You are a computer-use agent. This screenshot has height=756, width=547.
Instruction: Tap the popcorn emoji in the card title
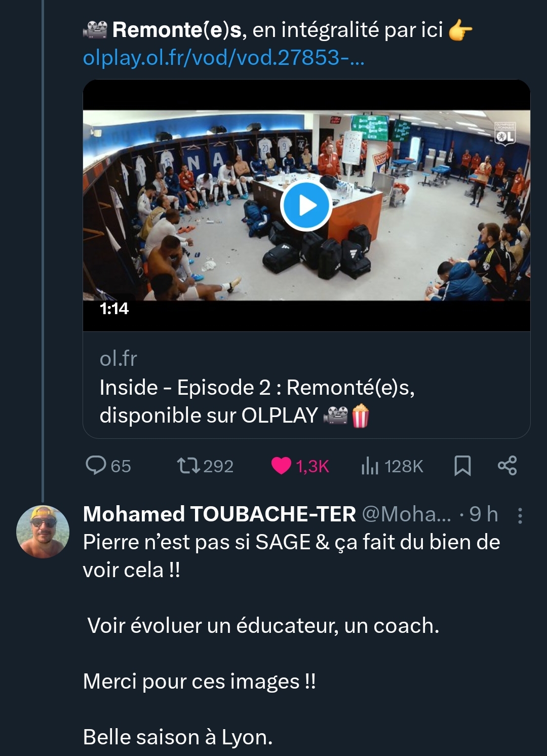click(x=361, y=416)
